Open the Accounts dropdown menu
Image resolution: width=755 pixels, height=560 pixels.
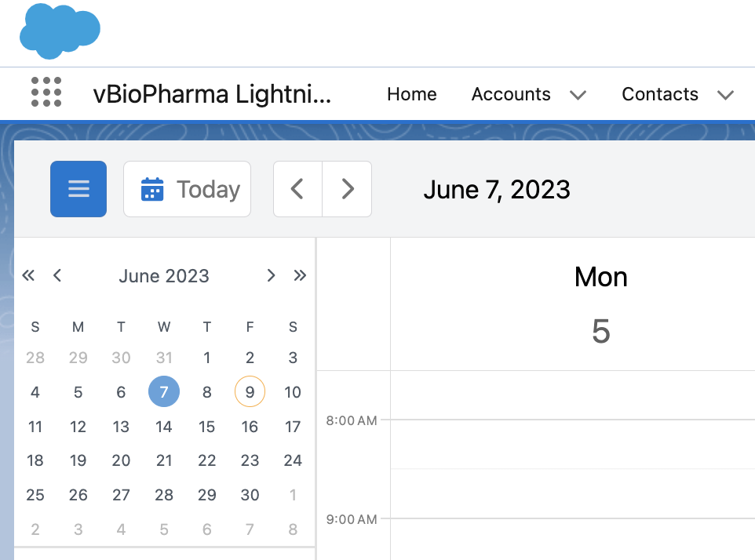point(578,94)
